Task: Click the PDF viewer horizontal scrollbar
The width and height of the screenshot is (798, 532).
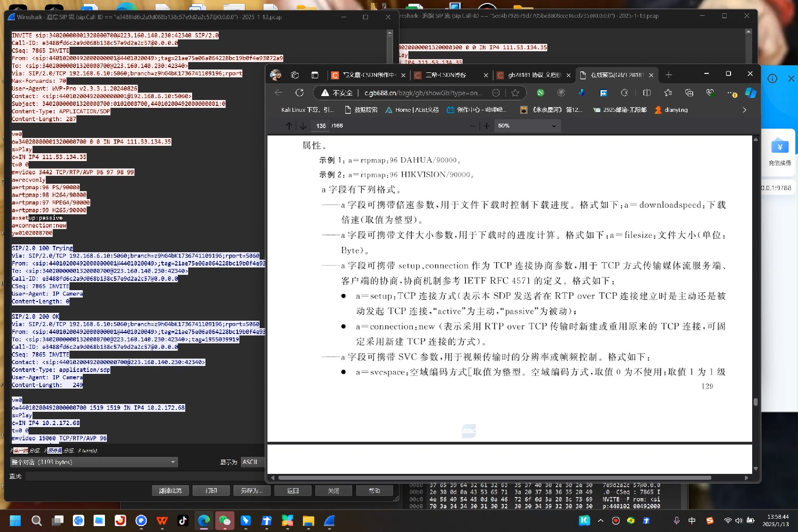Action: [495, 478]
